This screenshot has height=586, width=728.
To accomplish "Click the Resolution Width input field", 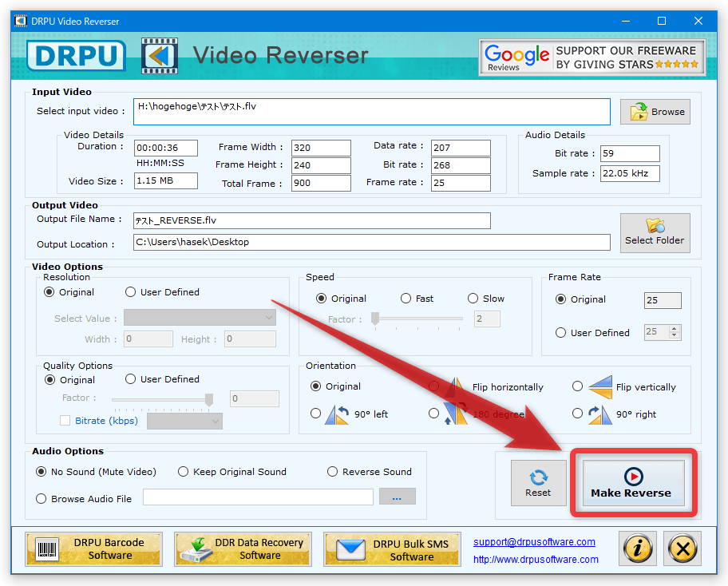I will 148,339.
